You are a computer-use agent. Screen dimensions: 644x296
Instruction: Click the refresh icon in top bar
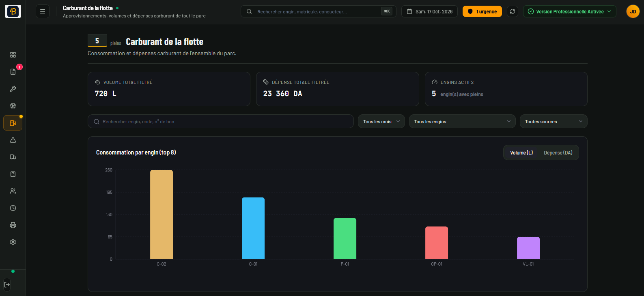coord(513,11)
